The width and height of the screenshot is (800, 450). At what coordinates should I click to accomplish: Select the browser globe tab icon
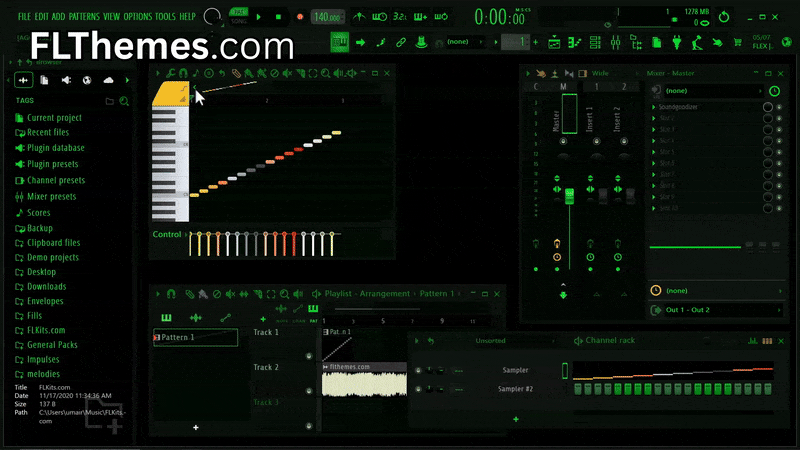click(x=87, y=80)
